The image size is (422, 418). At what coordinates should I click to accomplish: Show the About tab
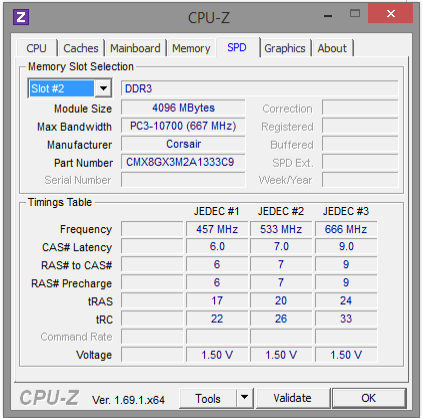pyautogui.click(x=332, y=48)
